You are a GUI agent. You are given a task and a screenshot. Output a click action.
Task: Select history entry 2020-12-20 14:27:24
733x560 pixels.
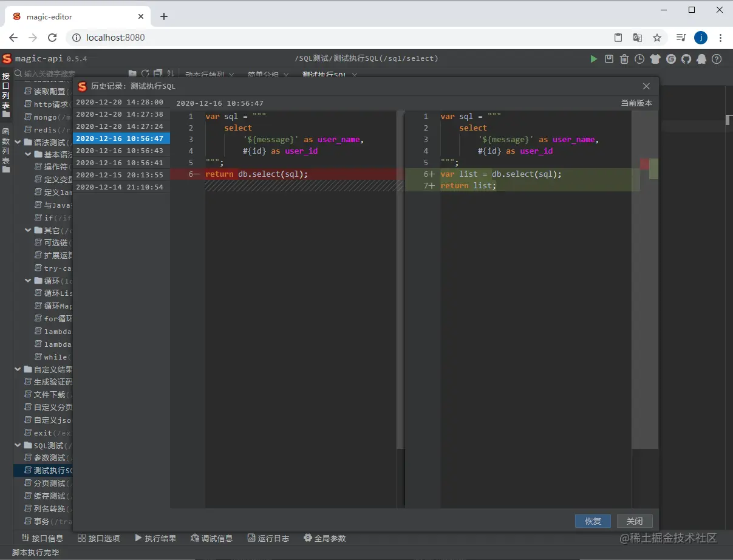(121, 126)
